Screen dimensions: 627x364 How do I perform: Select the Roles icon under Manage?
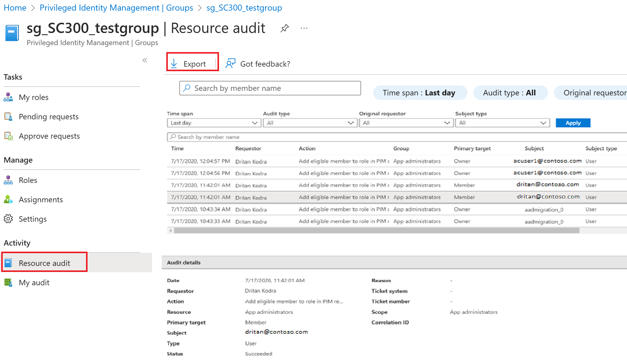coord(8,180)
